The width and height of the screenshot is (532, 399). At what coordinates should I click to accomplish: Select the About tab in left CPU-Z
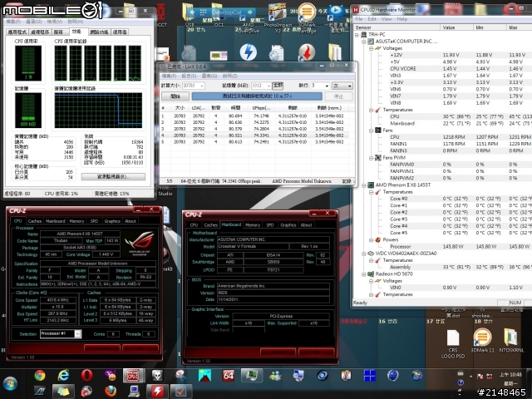pos(131,221)
